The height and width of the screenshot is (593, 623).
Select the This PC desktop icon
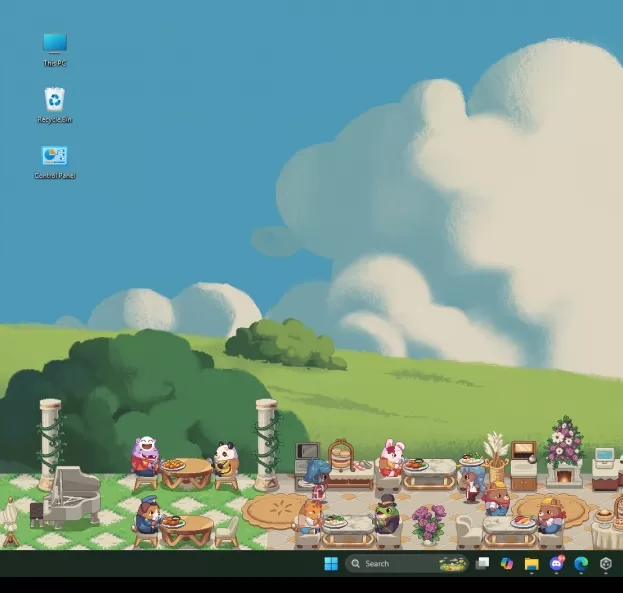tap(55, 50)
